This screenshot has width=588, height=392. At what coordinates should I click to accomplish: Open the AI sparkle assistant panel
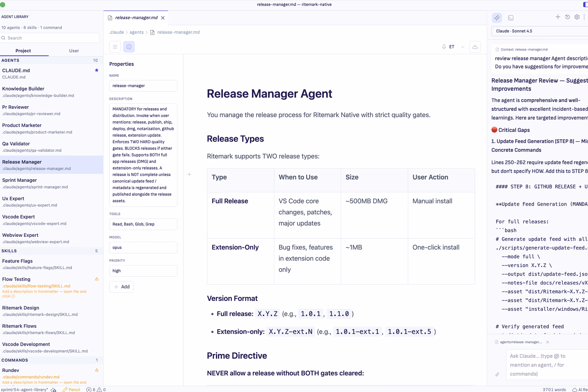497,18
